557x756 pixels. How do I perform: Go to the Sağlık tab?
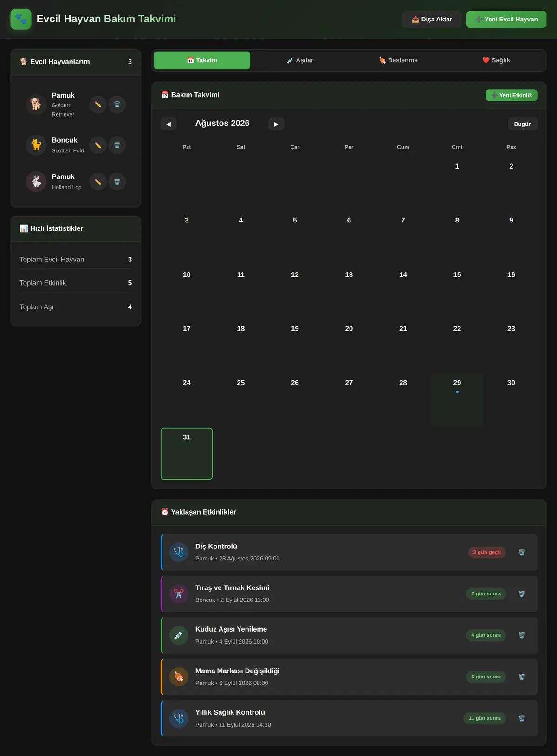pyautogui.click(x=496, y=60)
